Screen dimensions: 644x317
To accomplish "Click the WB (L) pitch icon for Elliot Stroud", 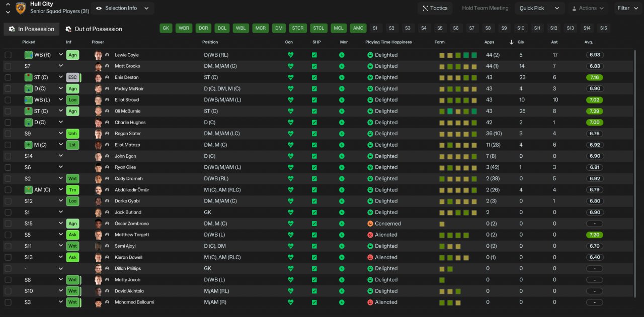I will tap(29, 100).
